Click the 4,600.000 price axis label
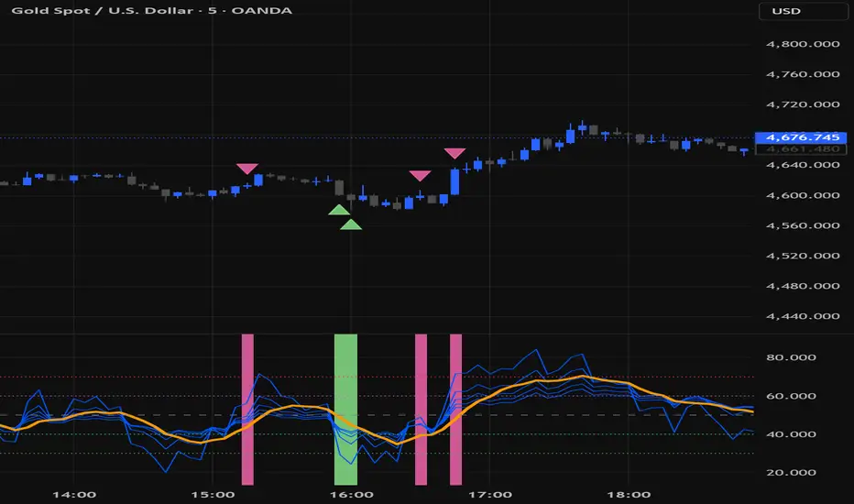The height and width of the screenshot is (504, 854). tap(803, 195)
